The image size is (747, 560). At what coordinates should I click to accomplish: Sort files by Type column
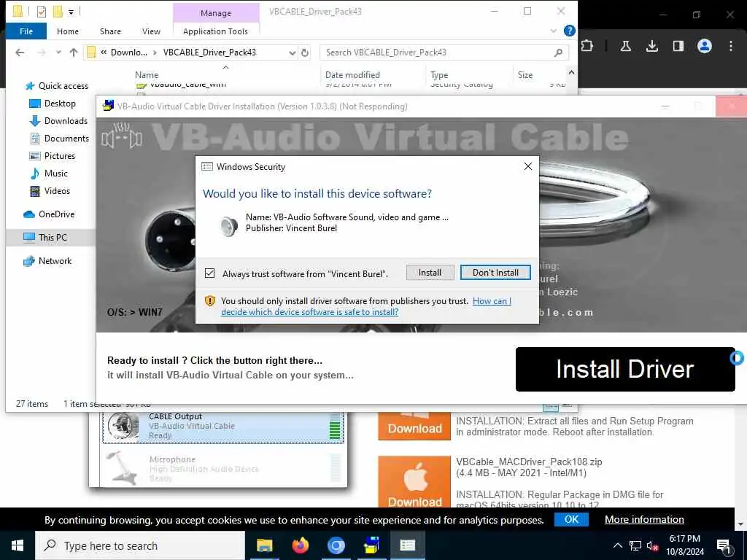438,75
